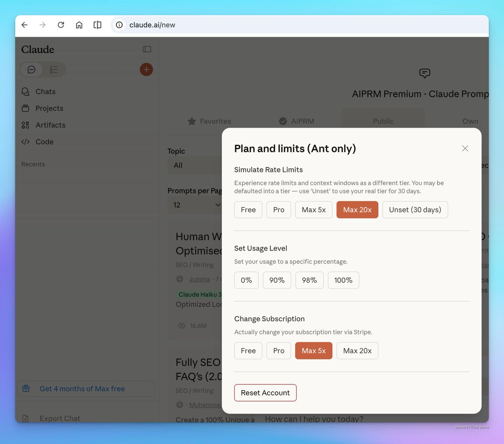Screen dimensions: 504x444
Task: Select Max 5x under Change Subscription
Action: click(x=314, y=351)
